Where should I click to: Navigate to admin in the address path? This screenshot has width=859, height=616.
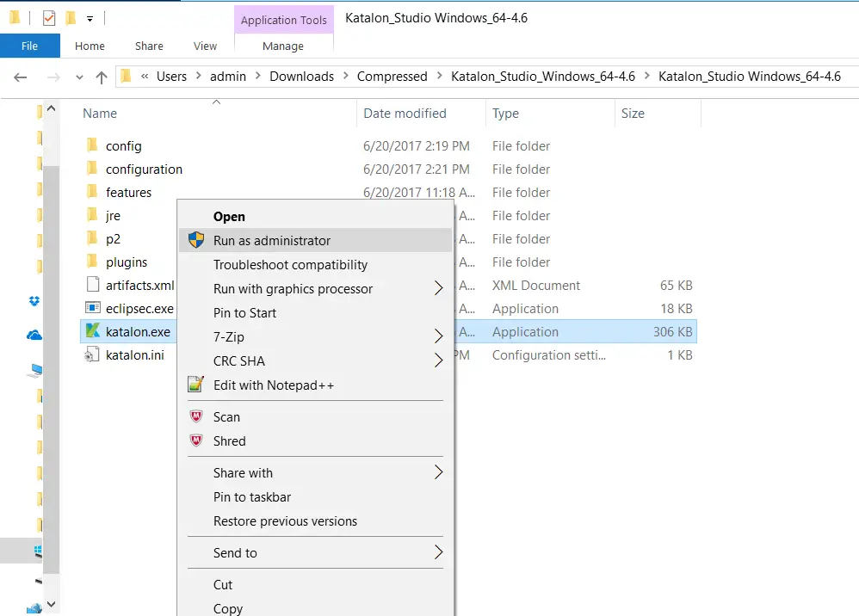[x=228, y=76]
